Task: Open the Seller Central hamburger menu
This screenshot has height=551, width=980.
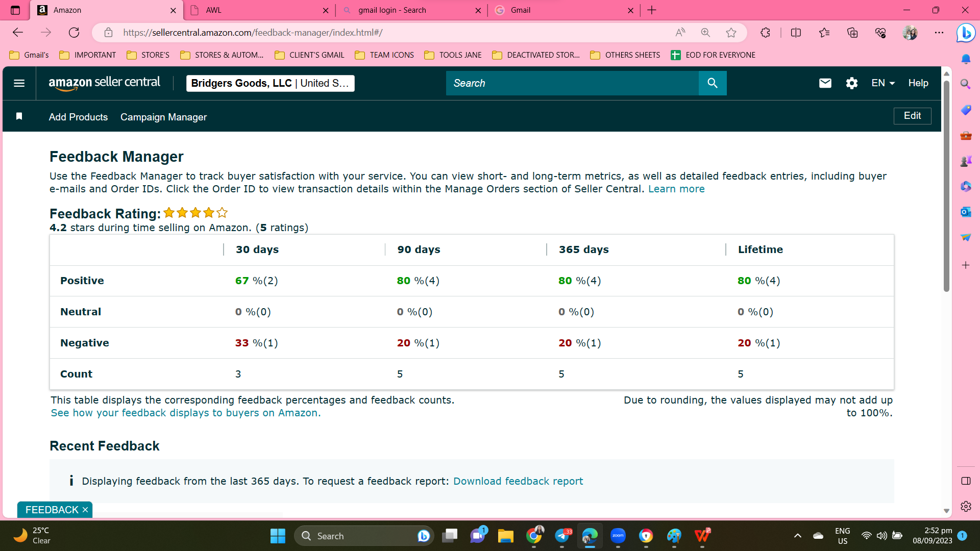Action: [19, 83]
